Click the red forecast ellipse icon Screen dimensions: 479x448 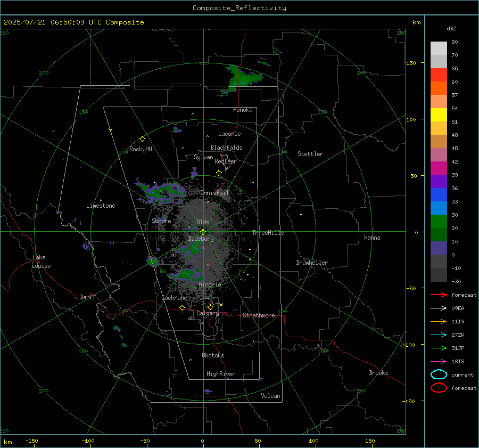click(x=439, y=388)
